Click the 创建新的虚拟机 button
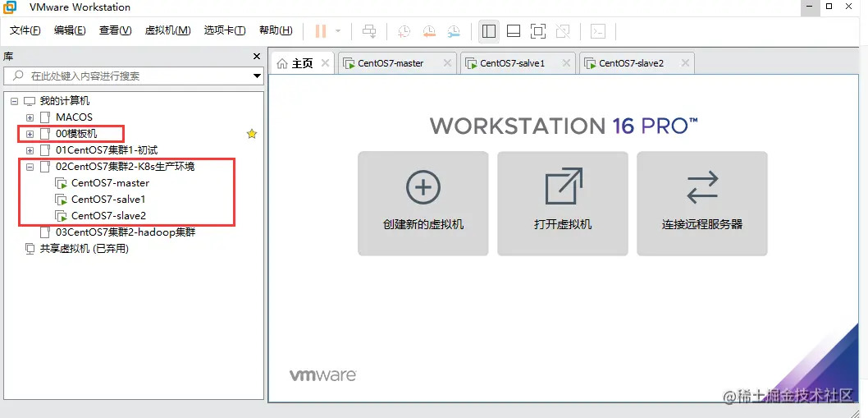The image size is (868, 418). pos(423,204)
